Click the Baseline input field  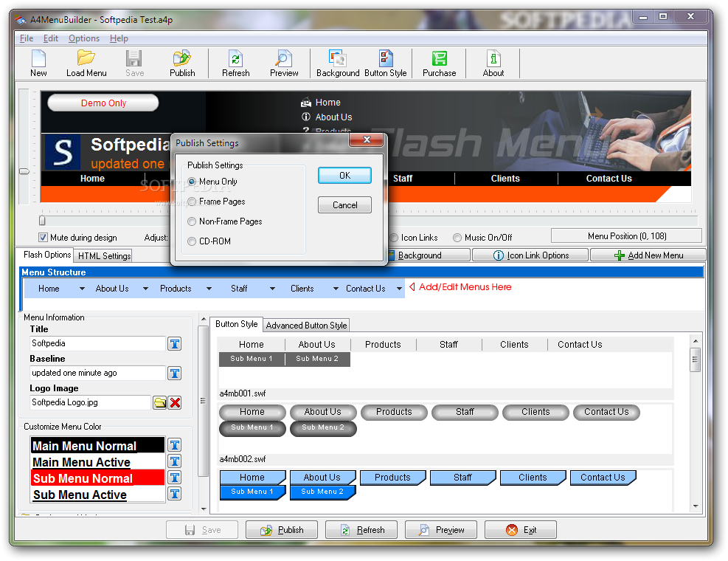[x=97, y=373]
